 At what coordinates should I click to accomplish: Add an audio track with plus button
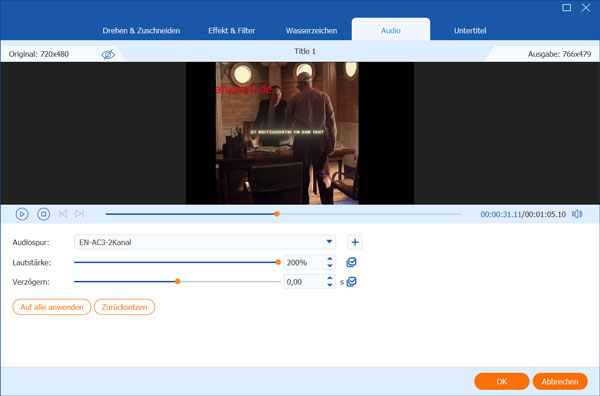coord(355,242)
